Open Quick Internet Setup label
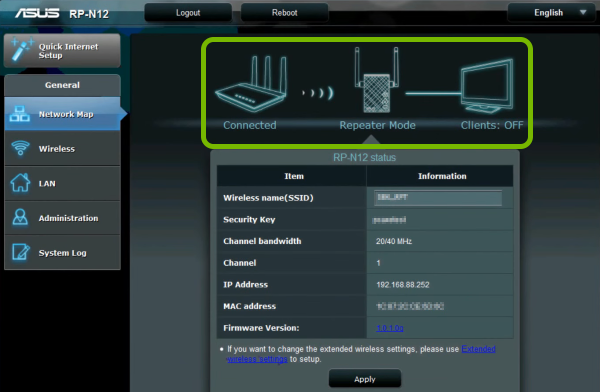 pyautogui.click(x=68, y=51)
